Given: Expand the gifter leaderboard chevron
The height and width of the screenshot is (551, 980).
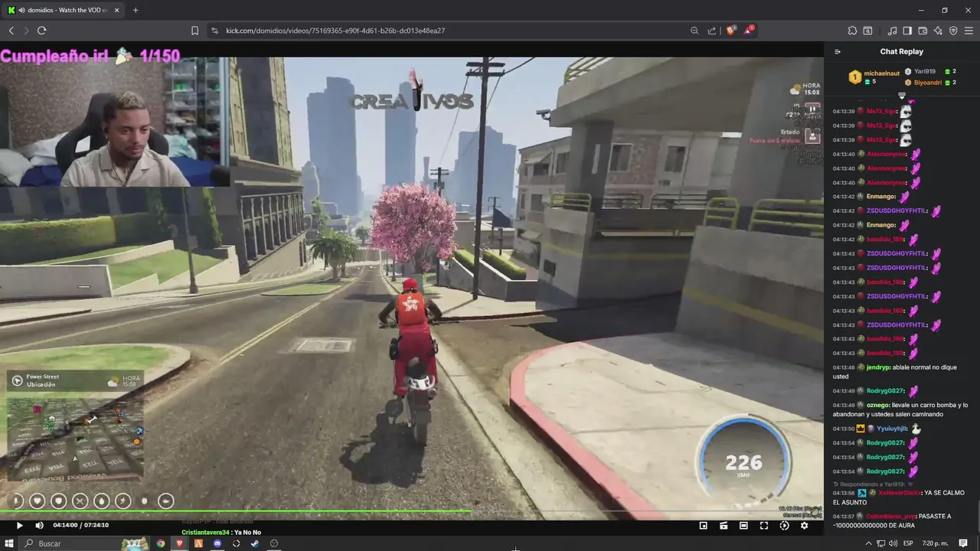Looking at the screenshot, I should tap(901, 96).
